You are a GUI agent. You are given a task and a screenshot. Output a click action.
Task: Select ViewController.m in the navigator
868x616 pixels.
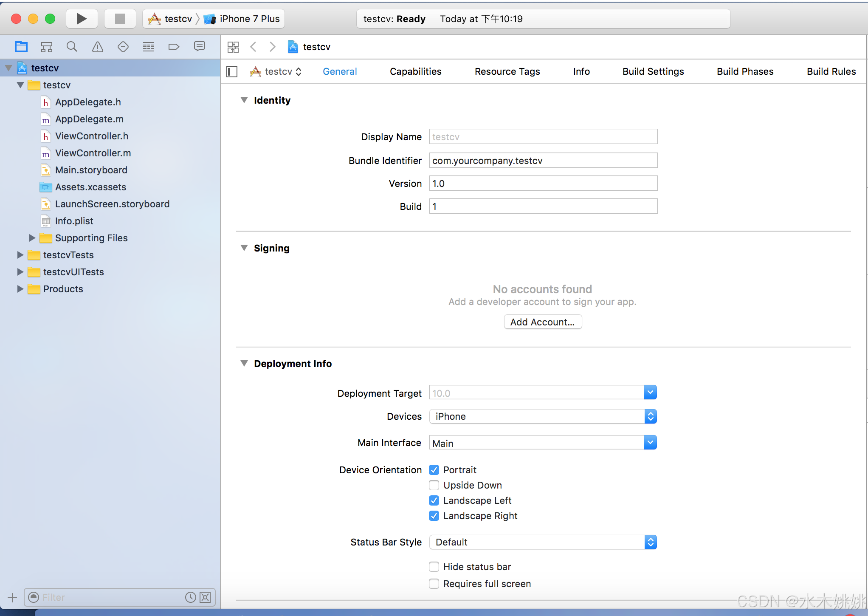pos(93,153)
